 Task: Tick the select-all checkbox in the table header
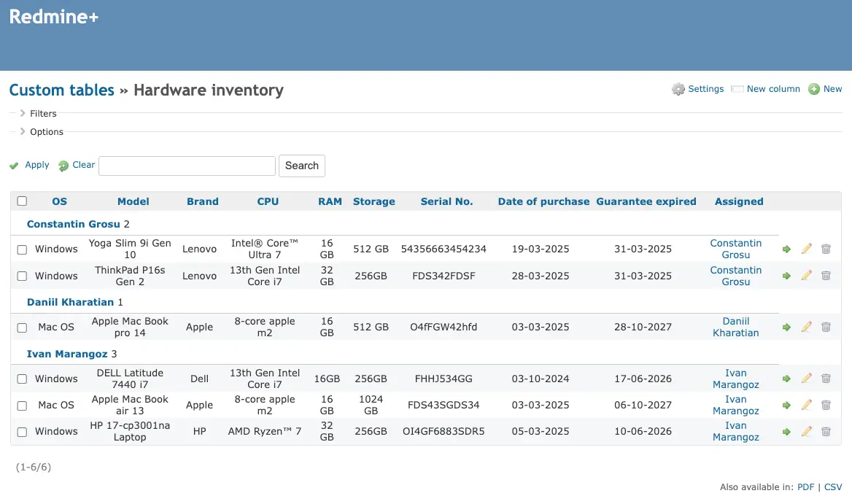(x=21, y=201)
